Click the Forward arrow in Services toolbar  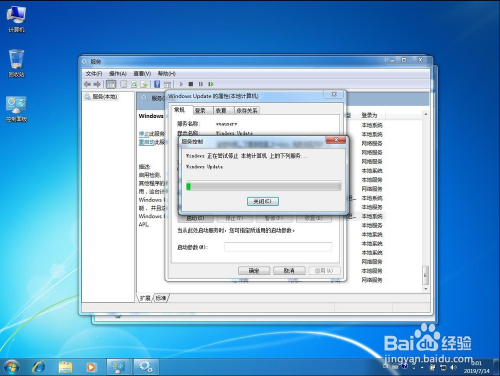97,84
